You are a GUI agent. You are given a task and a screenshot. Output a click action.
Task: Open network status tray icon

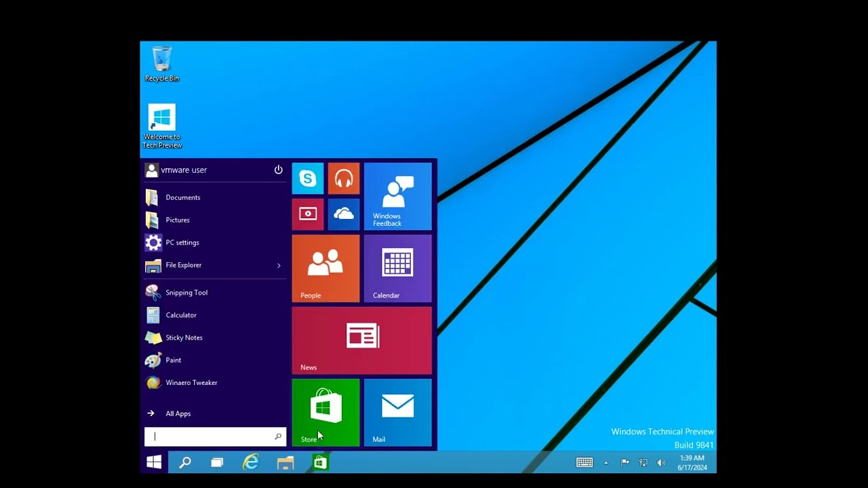[x=643, y=462]
